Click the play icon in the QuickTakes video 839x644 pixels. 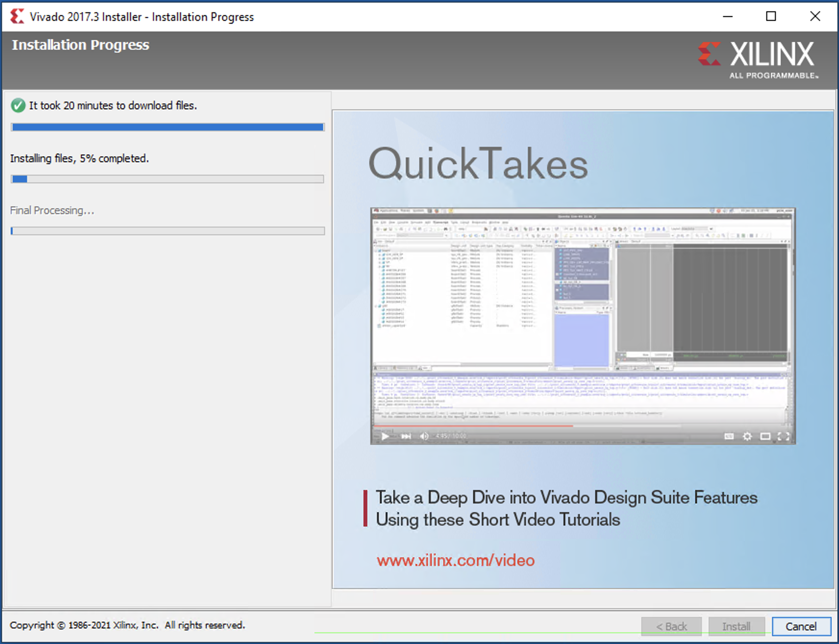(385, 436)
